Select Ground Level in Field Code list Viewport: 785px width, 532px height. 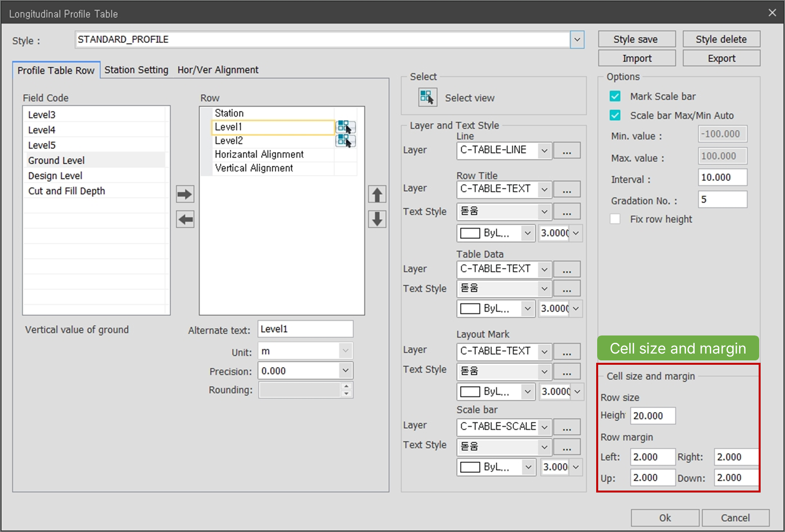coord(94,160)
